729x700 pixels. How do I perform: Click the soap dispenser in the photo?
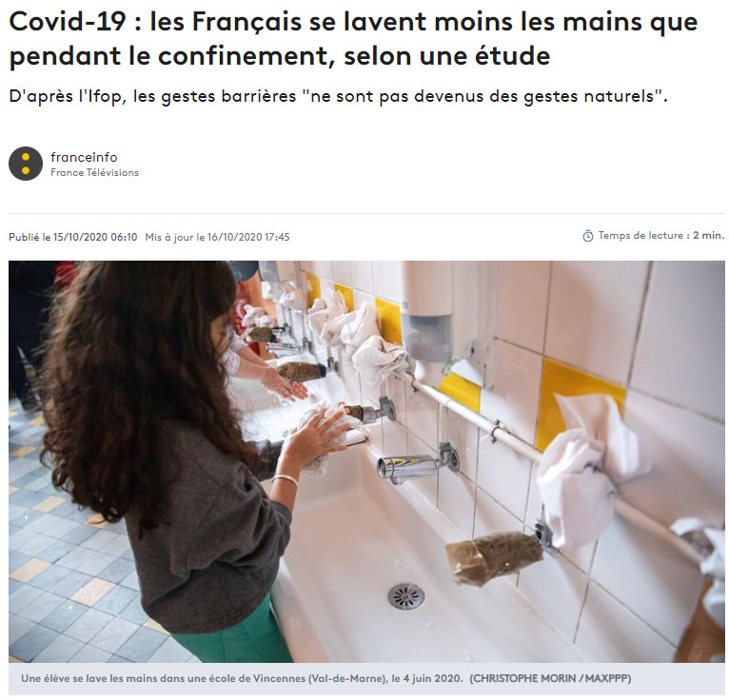pyautogui.click(x=426, y=316)
